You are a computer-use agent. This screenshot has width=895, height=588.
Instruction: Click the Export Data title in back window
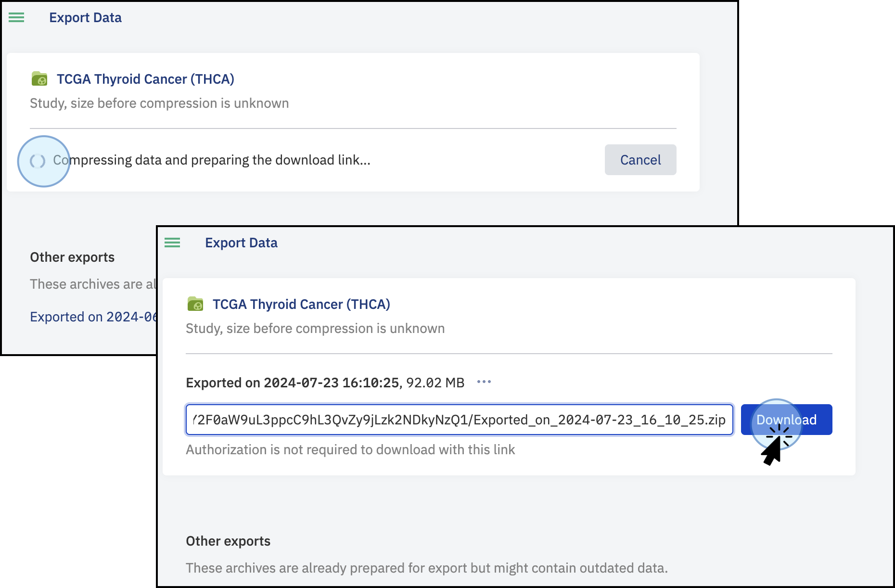click(85, 18)
